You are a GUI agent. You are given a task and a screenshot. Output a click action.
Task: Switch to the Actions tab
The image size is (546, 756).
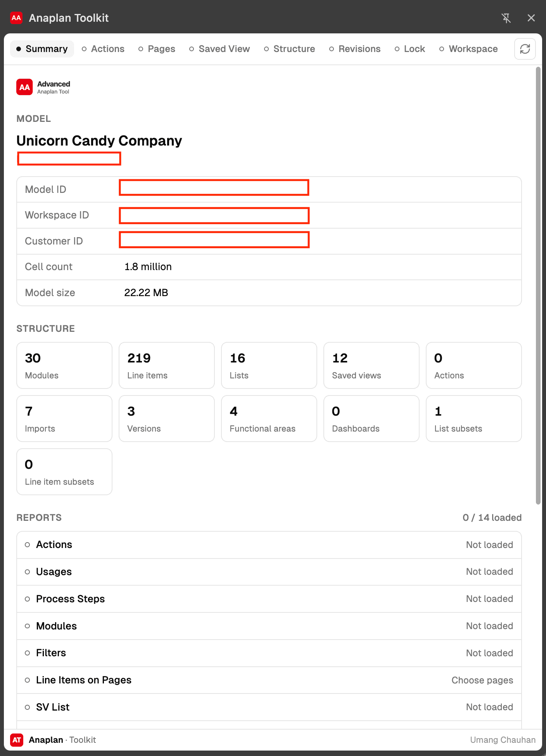click(103, 49)
